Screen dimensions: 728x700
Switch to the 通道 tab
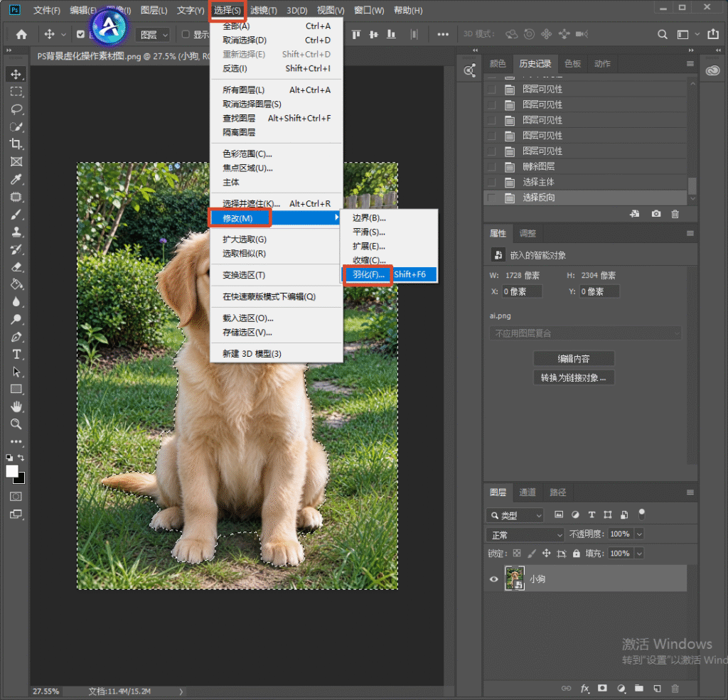coord(527,492)
